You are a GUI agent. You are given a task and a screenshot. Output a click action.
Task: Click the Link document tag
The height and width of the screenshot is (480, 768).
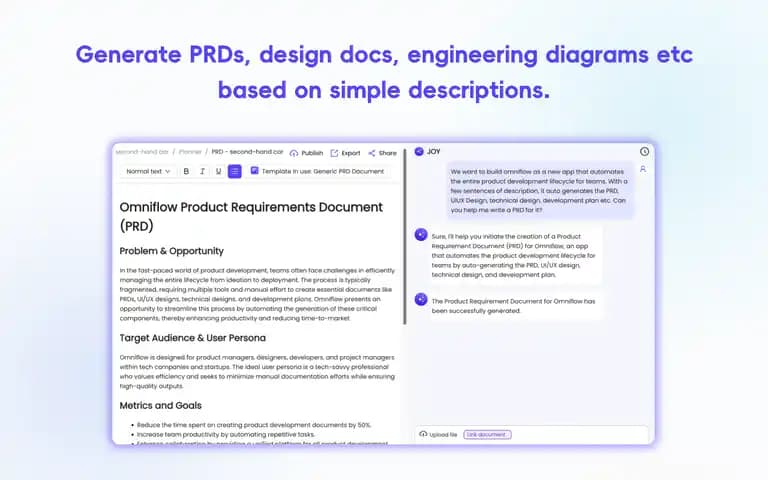[x=487, y=434]
